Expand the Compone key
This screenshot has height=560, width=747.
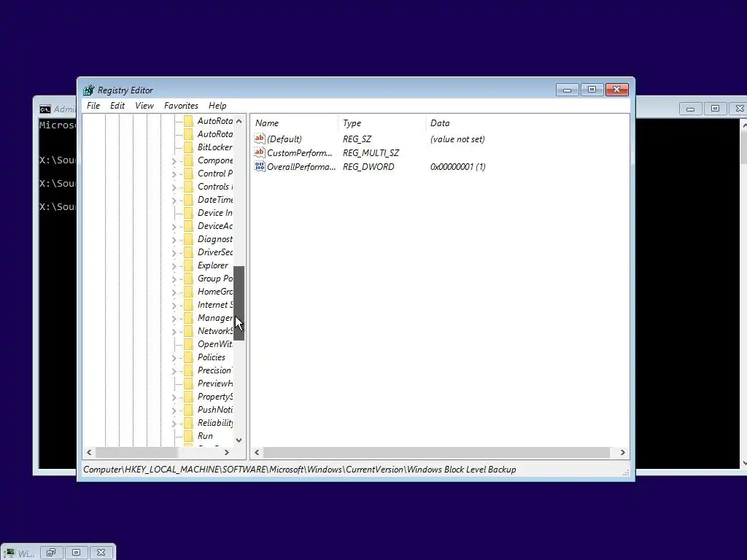pos(174,161)
